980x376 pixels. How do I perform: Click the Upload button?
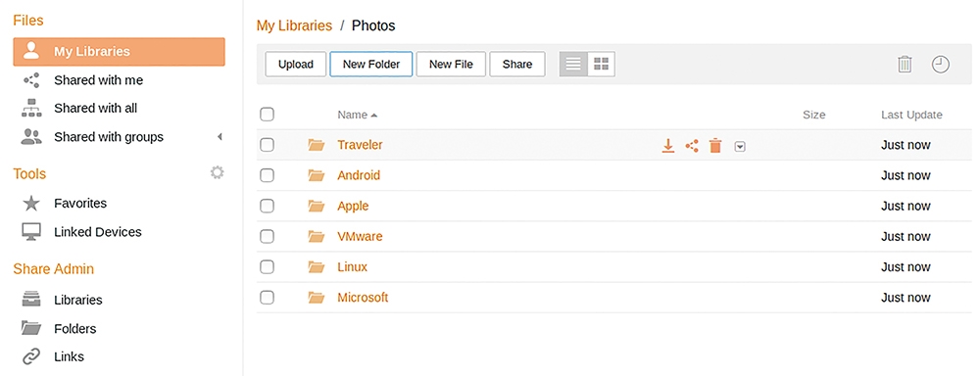tap(296, 64)
